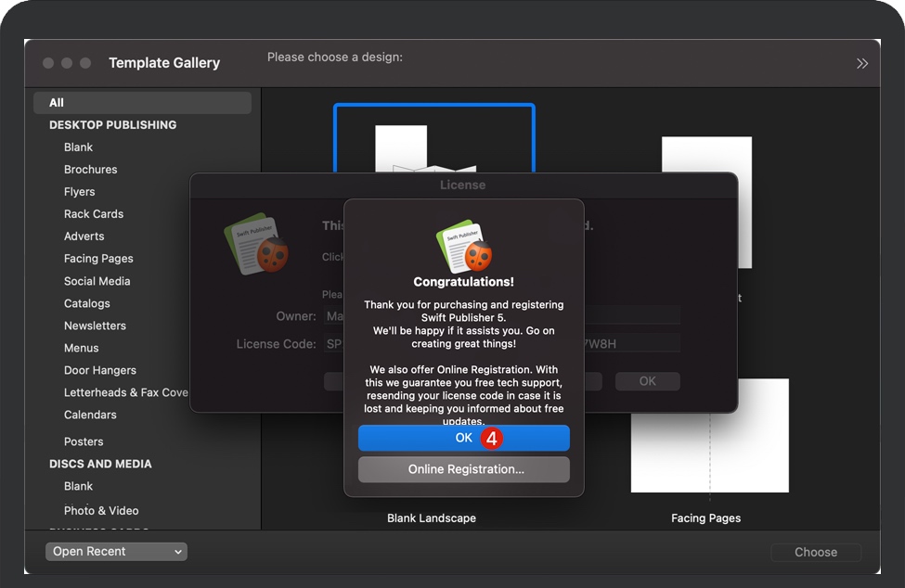Open the Open Recent dropdown
The image size is (905, 588).
(x=116, y=552)
